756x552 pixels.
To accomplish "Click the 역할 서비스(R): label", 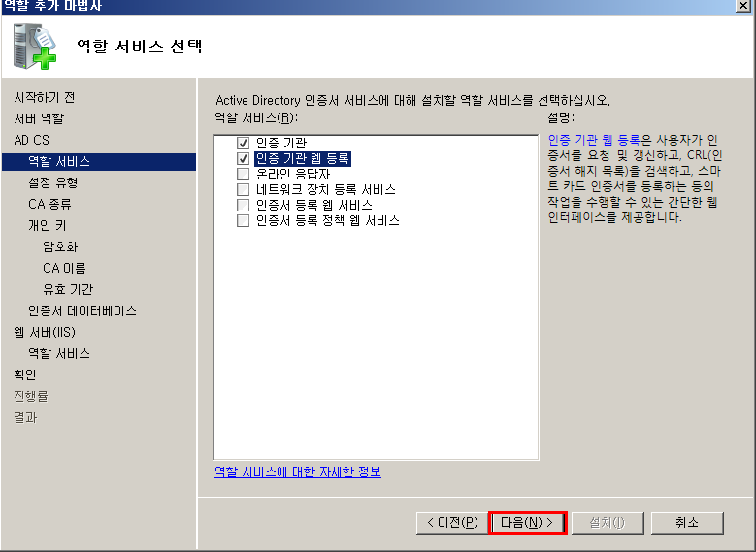I will [x=256, y=117].
